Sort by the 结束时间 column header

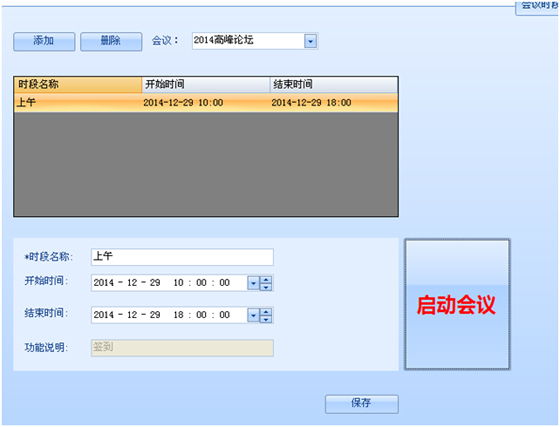coord(334,85)
